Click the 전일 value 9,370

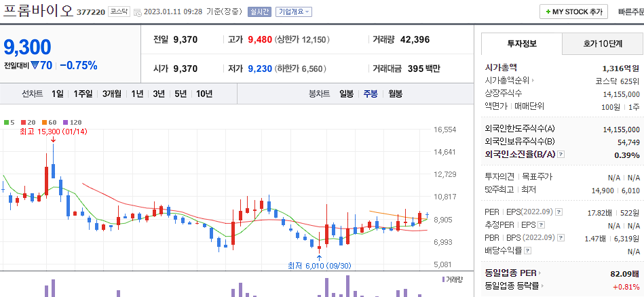click(185, 40)
